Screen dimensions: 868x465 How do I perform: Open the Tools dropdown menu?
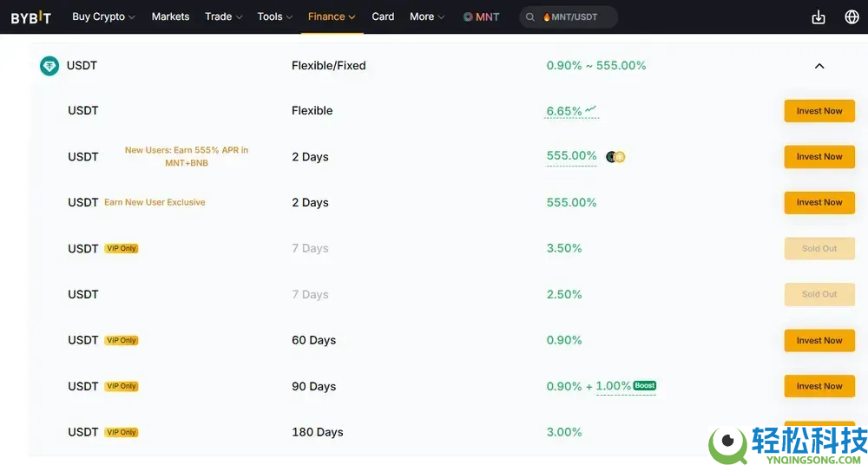tap(275, 16)
